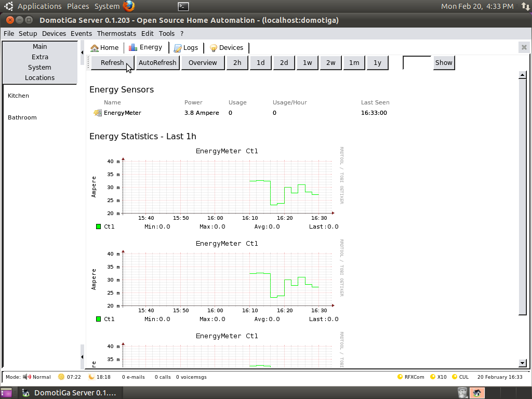Click the scrollbar up arrow
The width and height of the screenshot is (532, 399).
point(523,75)
